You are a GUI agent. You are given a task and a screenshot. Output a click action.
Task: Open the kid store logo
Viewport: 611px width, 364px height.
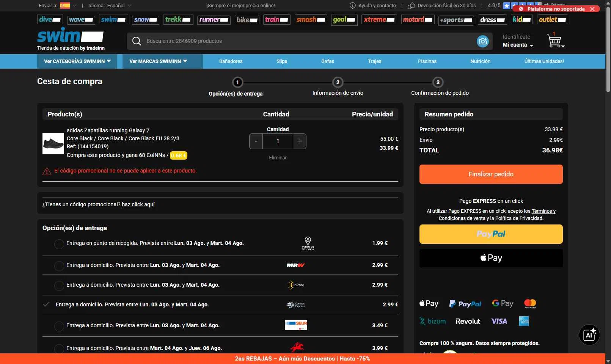522,19
